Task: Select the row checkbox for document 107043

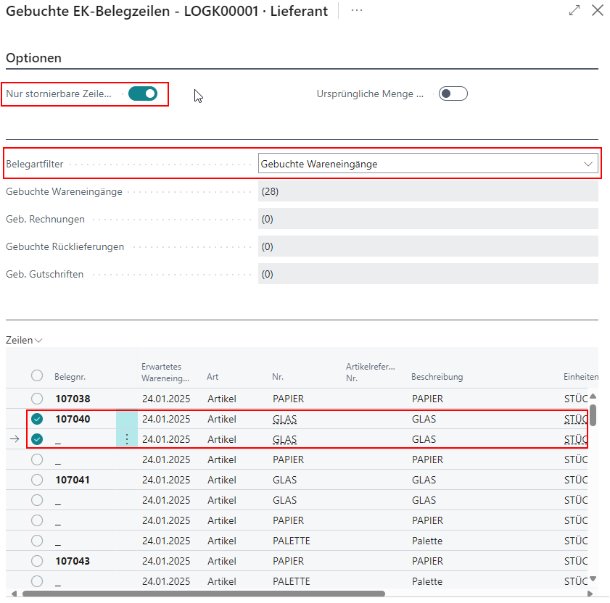Action: (37, 561)
